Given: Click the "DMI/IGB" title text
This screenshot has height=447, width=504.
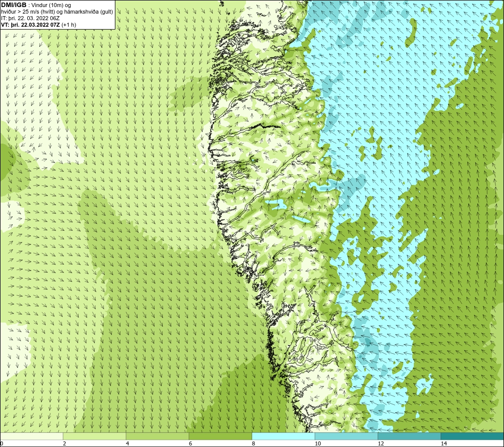Looking at the screenshot, I should click(14, 5).
